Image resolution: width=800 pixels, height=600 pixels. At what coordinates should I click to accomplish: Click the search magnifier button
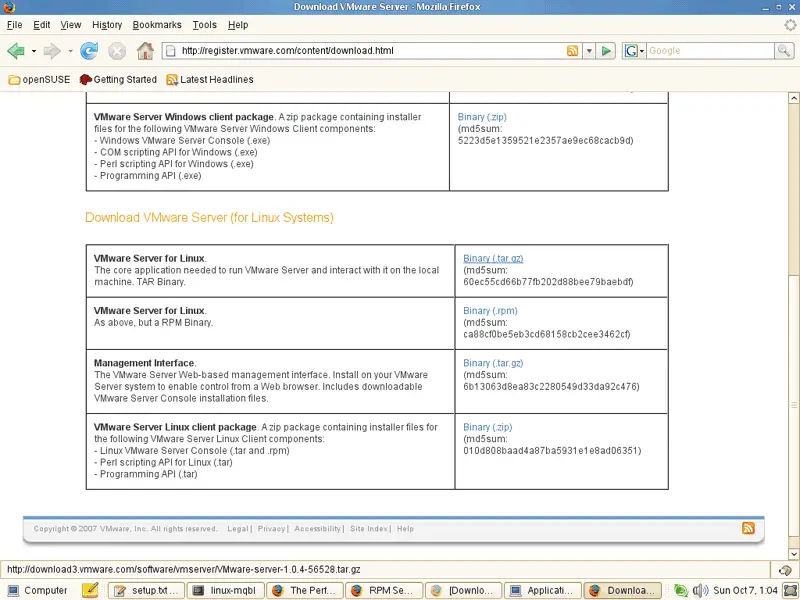pyautogui.click(x=784, y=51)
